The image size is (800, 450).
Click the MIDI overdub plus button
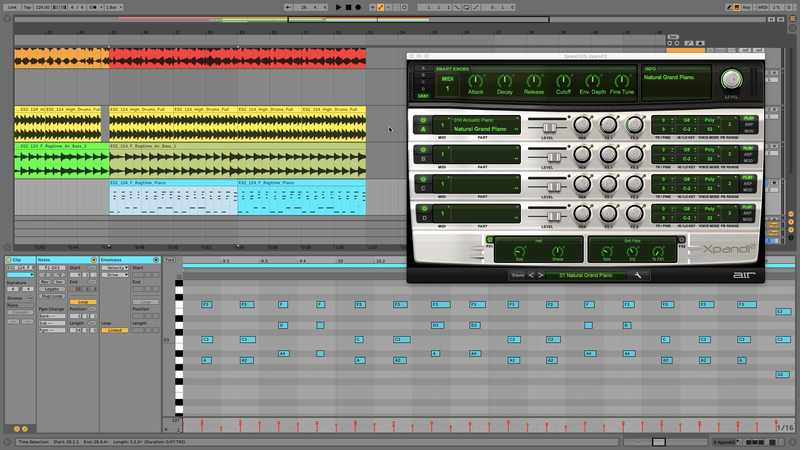pyautogui.click(x=372, y=7)
